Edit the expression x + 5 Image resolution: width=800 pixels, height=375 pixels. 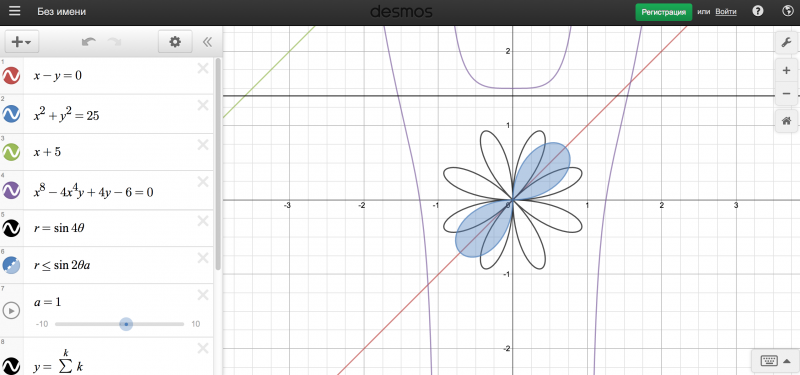(47, 152)
